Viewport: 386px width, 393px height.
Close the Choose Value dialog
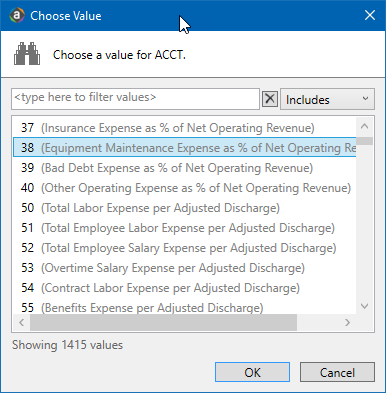370,15
